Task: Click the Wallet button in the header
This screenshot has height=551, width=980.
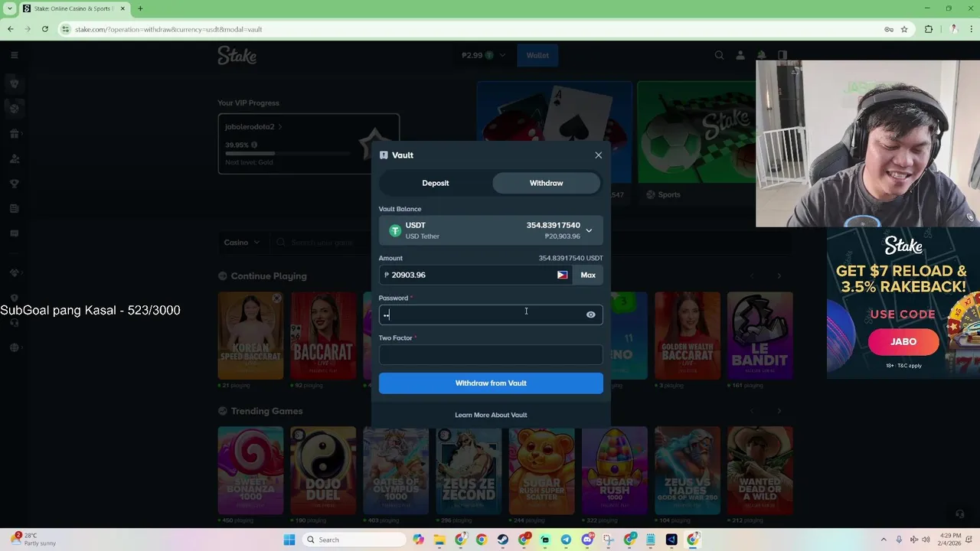Action: (x=537, y=55)
